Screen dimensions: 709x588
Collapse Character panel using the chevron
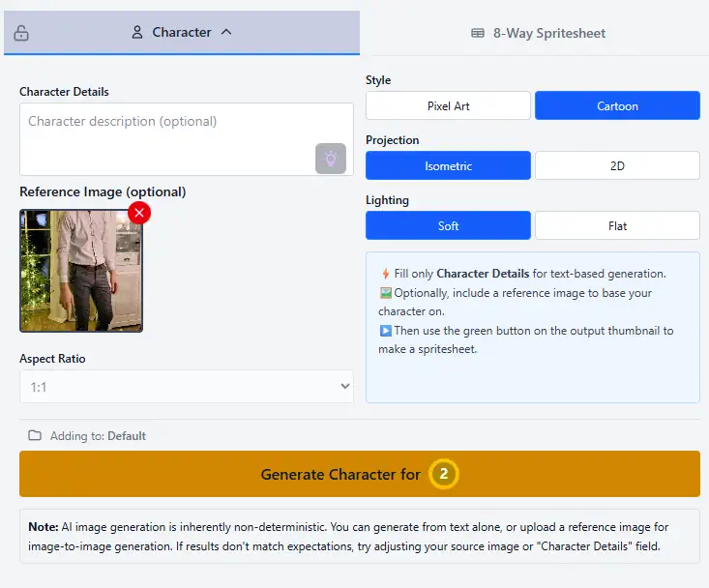226,32
